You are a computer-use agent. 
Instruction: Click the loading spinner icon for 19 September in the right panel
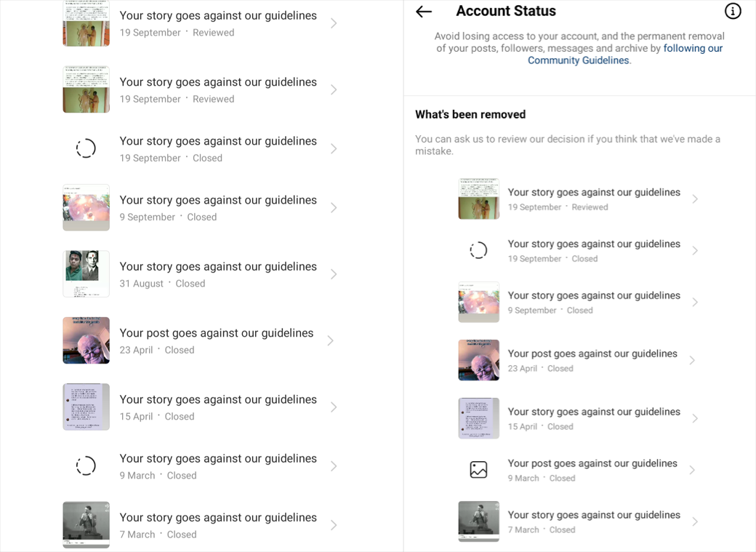[478, 250]
